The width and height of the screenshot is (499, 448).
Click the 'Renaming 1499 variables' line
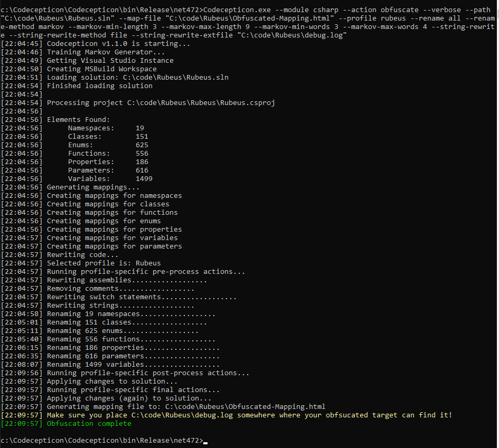pyautogui.click(x=110, y=365)
